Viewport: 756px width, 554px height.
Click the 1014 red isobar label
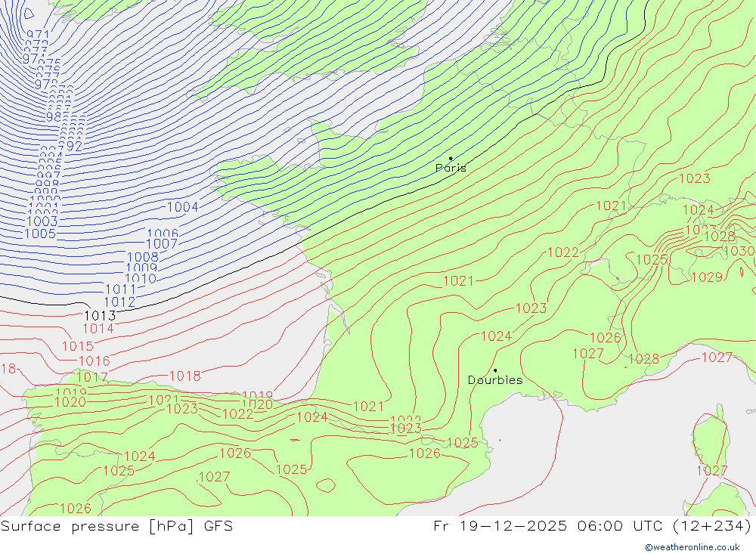tap(98, 329)
